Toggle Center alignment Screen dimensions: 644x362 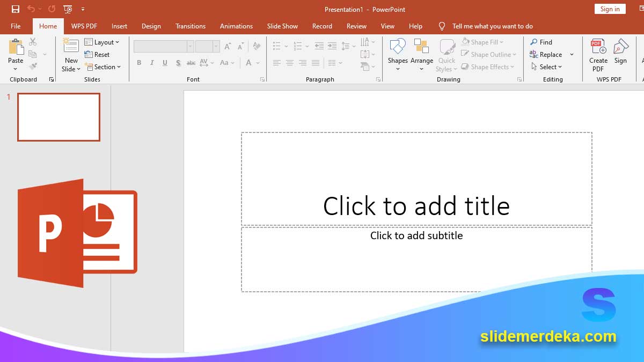click(x=290, y=63)
